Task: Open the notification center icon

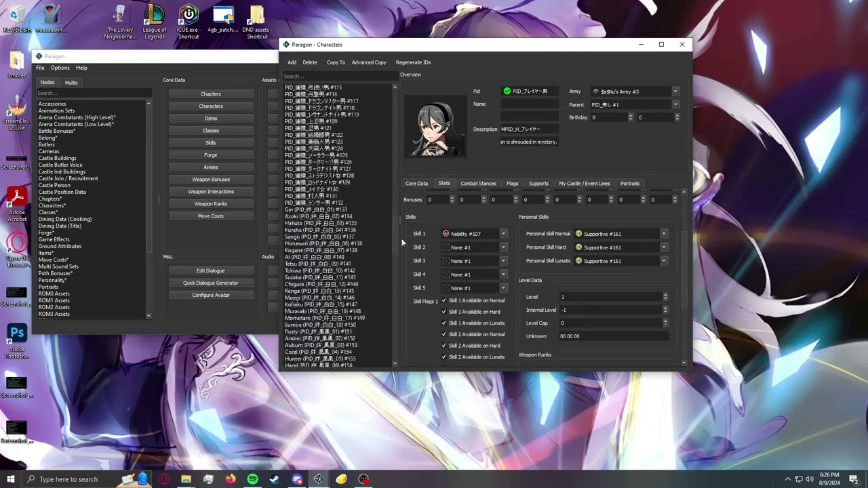Action: tap(854, 479)
